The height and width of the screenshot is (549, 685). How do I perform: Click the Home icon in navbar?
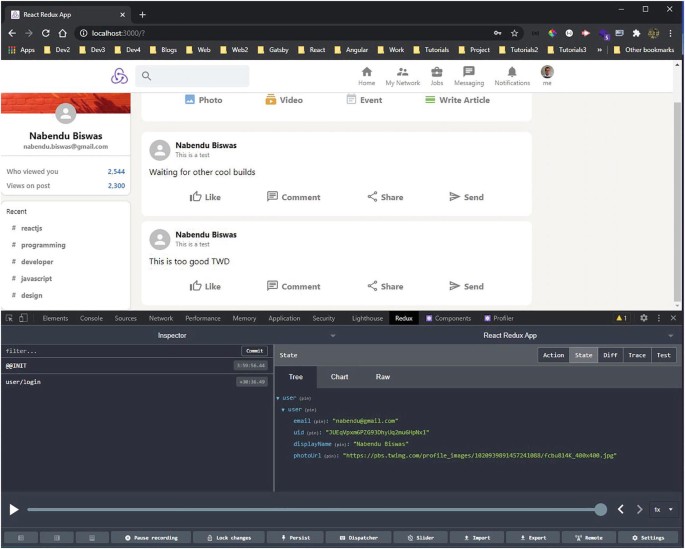[x=366, y=72]
